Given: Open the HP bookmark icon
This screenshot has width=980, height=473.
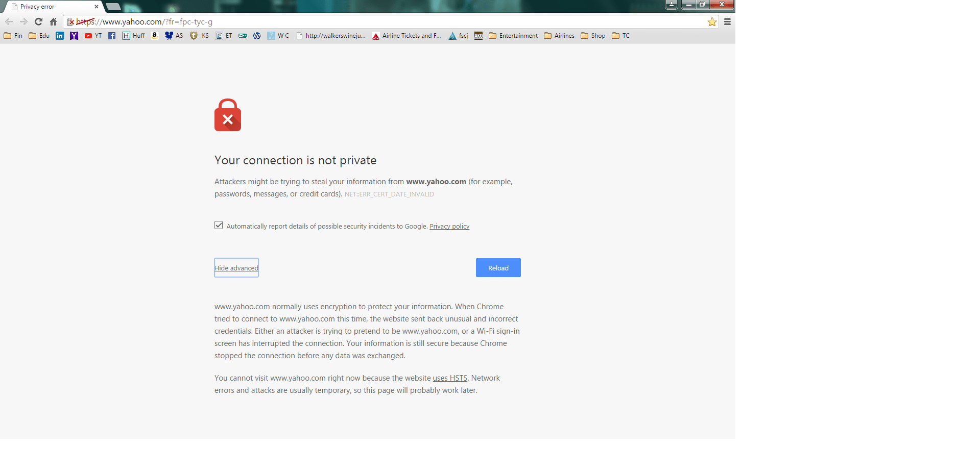Looking at the screenshot, I should [257, 36].
